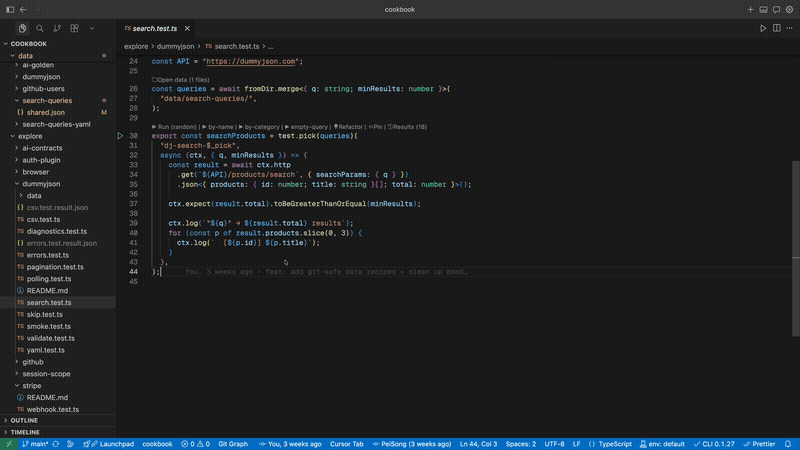The height and width of the screenshot is (450, 800).
Task: Split the editor to the right
Action: coord(776,28)
